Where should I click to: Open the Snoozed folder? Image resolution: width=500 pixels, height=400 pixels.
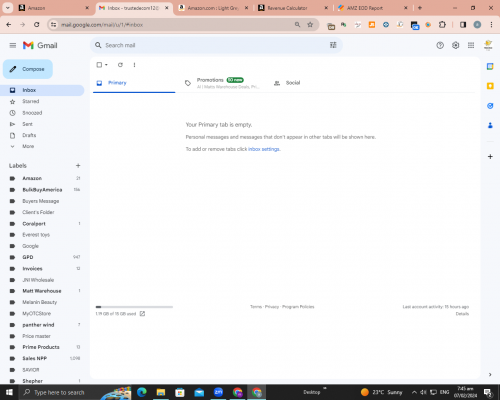(x=32, y=113)
